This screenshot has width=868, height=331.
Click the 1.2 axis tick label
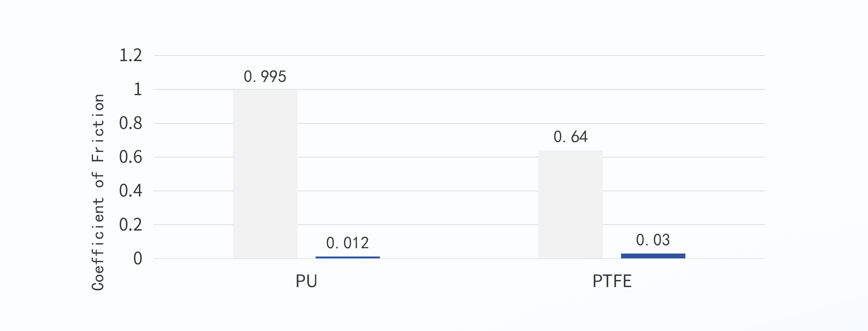pos(131,55)
